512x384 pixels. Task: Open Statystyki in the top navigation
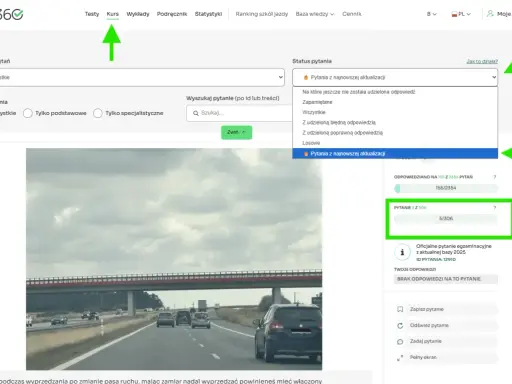pos(208,14)
